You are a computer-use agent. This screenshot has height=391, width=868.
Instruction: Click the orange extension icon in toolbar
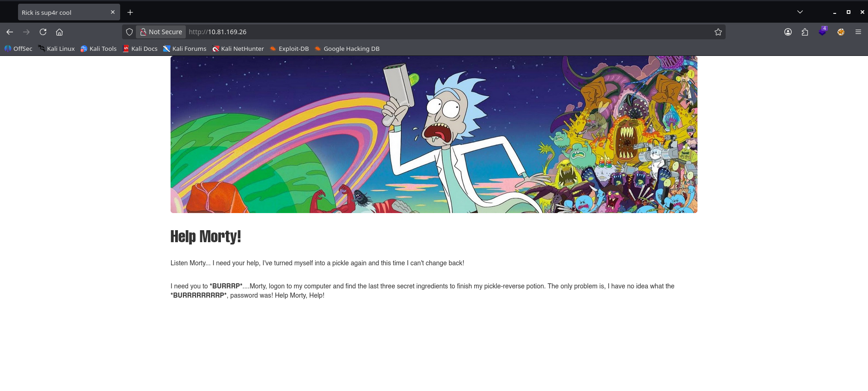pos(841,32)
